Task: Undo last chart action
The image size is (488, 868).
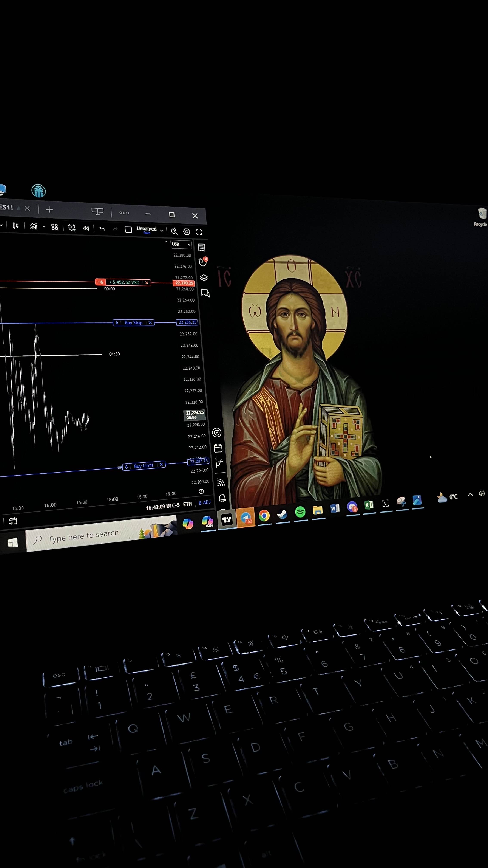Action: [x=102, y=229]
